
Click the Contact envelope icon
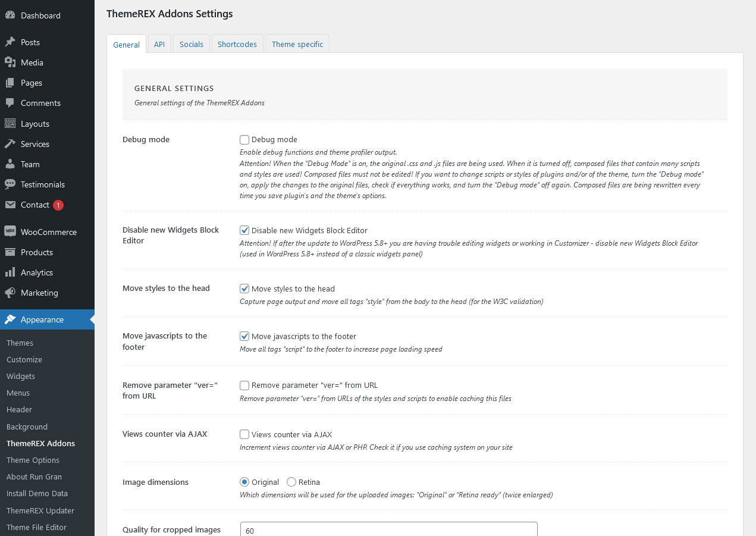tap(10, 205)
